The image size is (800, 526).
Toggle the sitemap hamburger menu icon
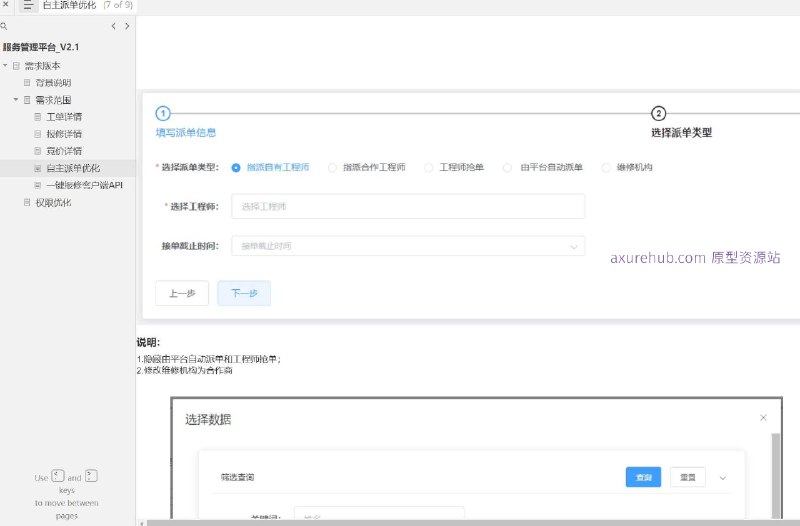pyautogui.click(x=28, y=5)
